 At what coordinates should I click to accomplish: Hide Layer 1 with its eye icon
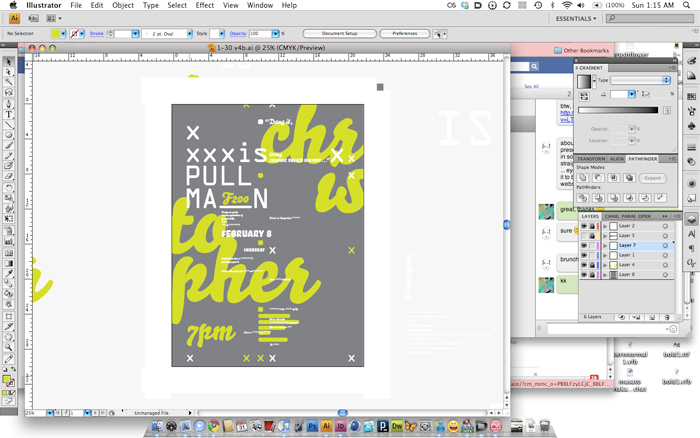coord(584,255)
